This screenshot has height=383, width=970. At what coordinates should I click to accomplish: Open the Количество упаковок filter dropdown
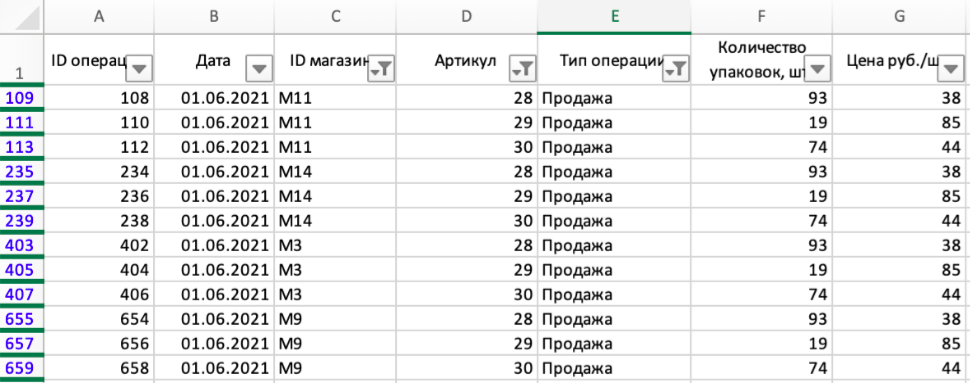(817, 69)
